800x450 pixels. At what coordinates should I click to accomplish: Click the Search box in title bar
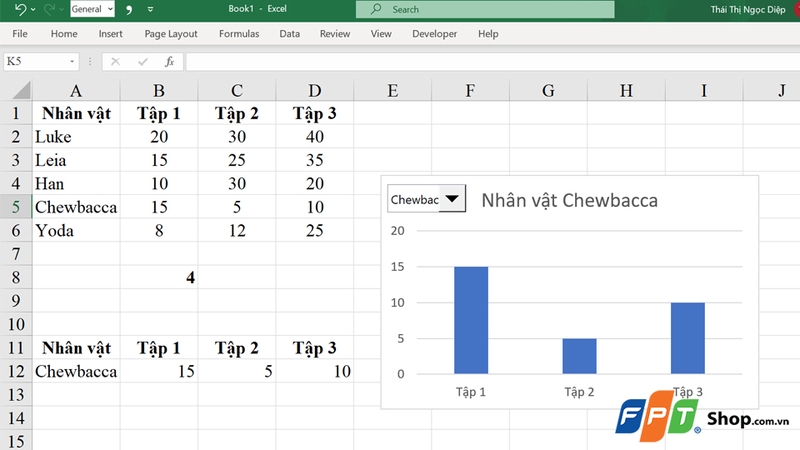coord(485,9)
